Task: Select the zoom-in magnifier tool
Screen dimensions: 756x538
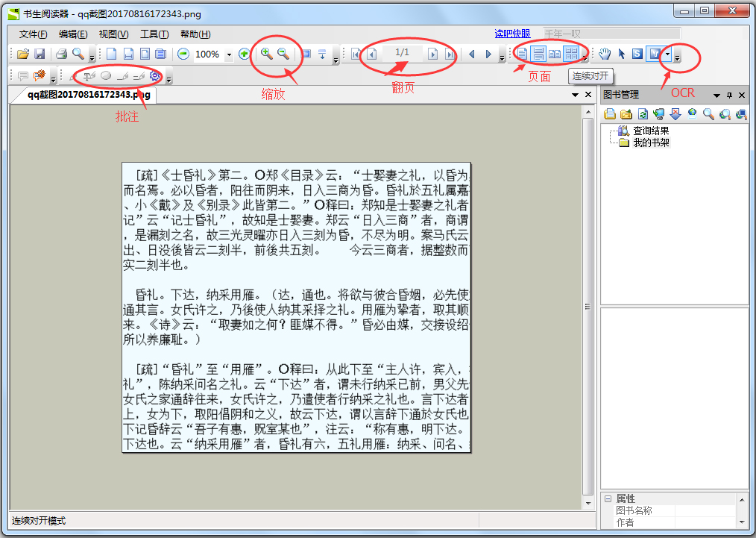Action: [x=265, y=54]
